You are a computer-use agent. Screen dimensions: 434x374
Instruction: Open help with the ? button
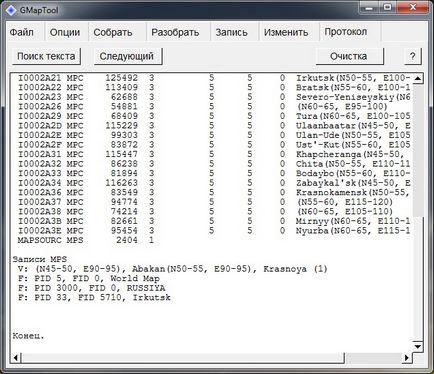pos(413,56)
